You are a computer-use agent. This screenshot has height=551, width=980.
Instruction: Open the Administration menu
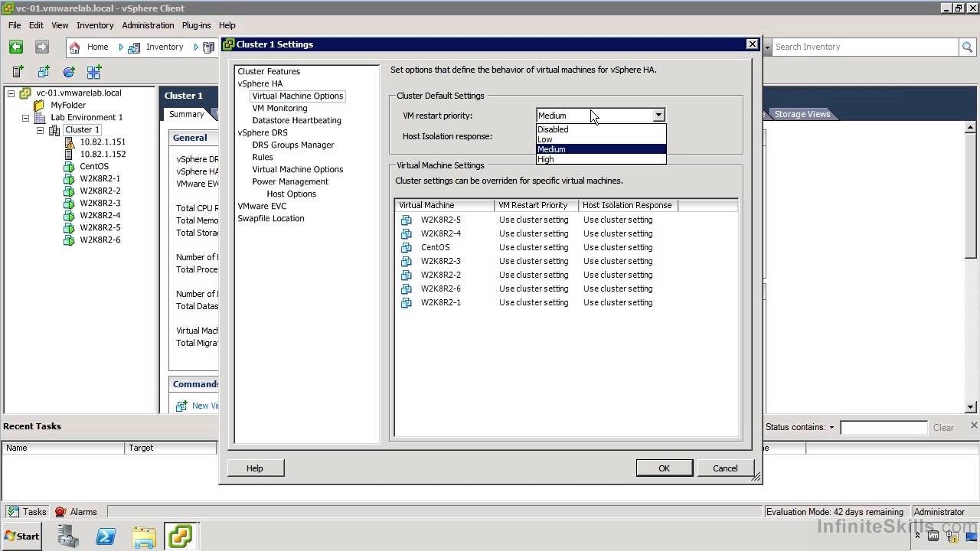click(x=148, y=25)
